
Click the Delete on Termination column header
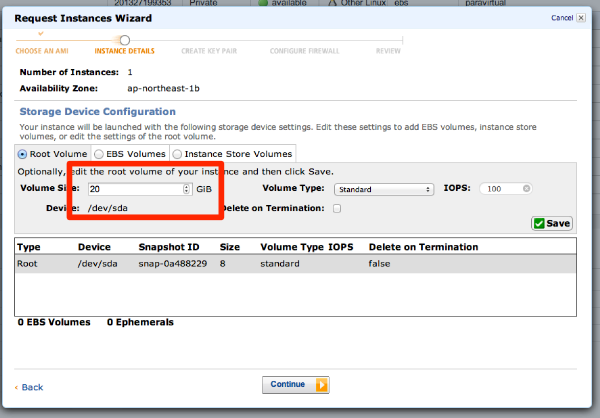pyautogui.click(x=423, y=247)
